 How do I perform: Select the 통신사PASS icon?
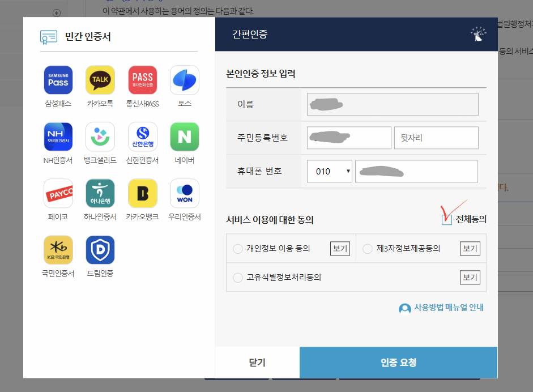pos(142,79)
